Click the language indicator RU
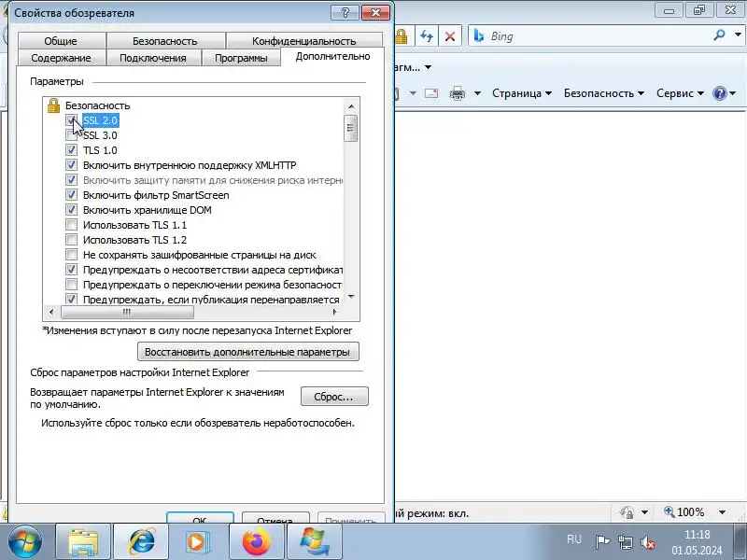Screen dimensions: 747x560 [574, 539]
